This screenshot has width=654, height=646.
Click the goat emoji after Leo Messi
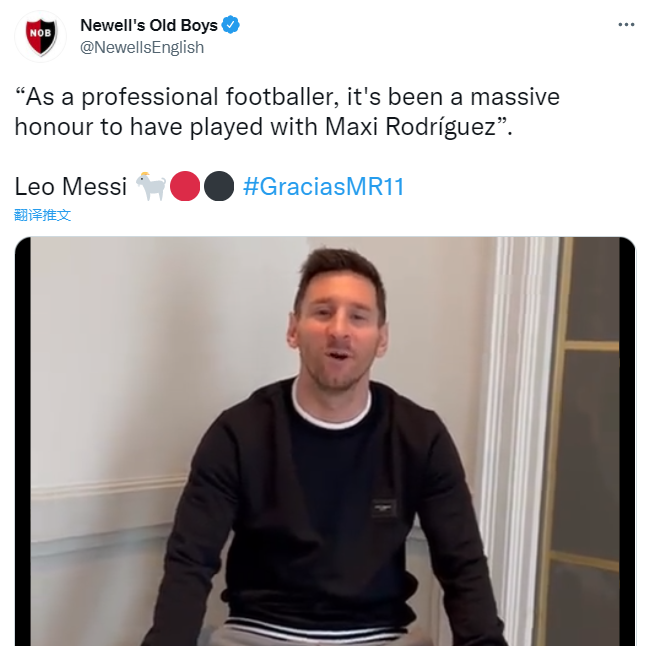[151, 186]
